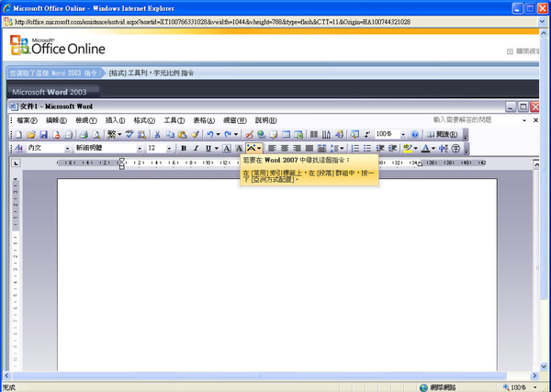Open the character scaling dropdown arrow
This screenshot has width=551, height=392.
pyautogui.click(x=259, y=148)
